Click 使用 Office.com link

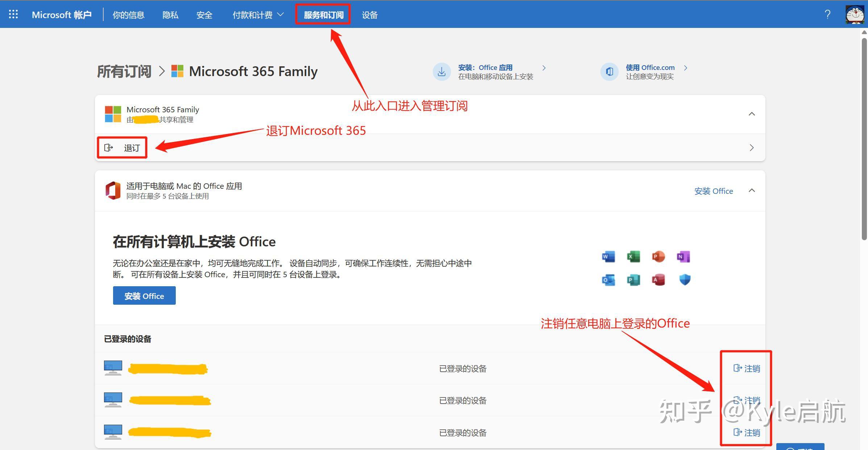(x=650, y=67)
